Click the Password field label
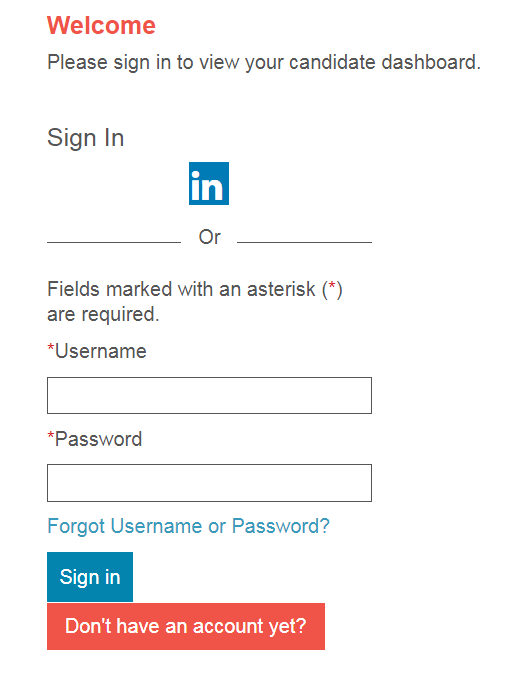 99,439
